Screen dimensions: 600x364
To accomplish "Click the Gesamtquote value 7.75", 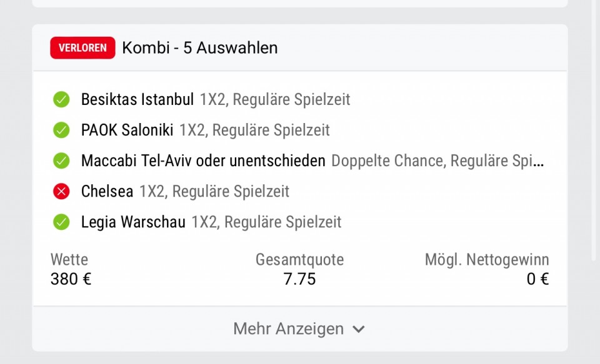I will pos(299,279).
